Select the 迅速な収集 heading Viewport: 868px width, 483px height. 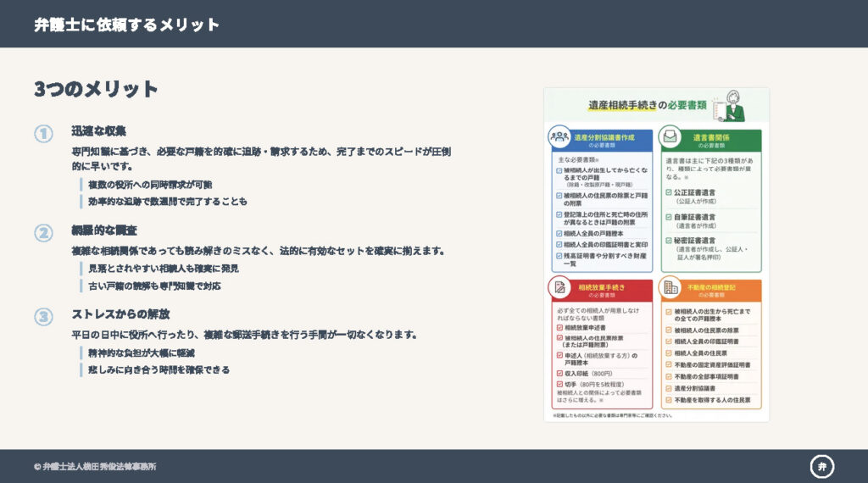pyautogui.click(x=98, y=131)
